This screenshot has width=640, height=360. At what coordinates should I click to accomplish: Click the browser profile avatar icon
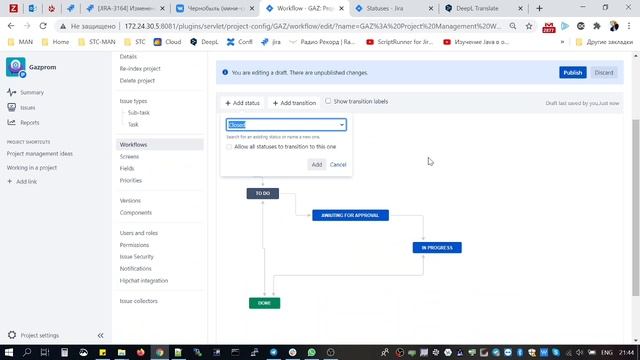(x=613, y=26)
